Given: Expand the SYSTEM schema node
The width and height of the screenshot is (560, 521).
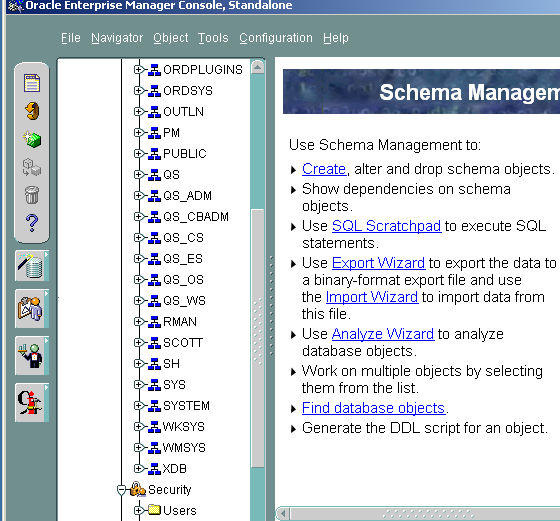Looking at the screenshot, I should pos(138,406).
